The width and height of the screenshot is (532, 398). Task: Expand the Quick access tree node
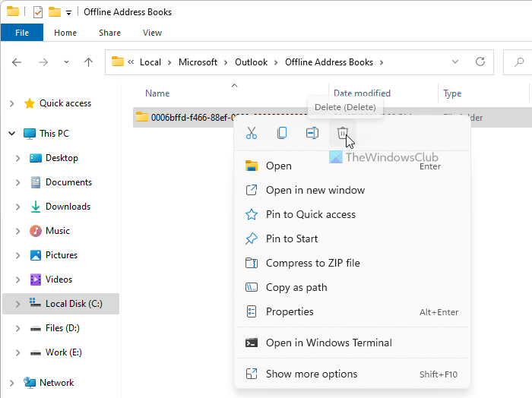point(11,103)
